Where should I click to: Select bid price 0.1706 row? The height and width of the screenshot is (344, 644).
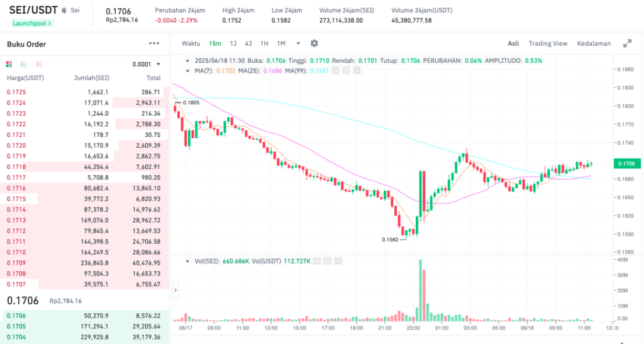(84, 316)
